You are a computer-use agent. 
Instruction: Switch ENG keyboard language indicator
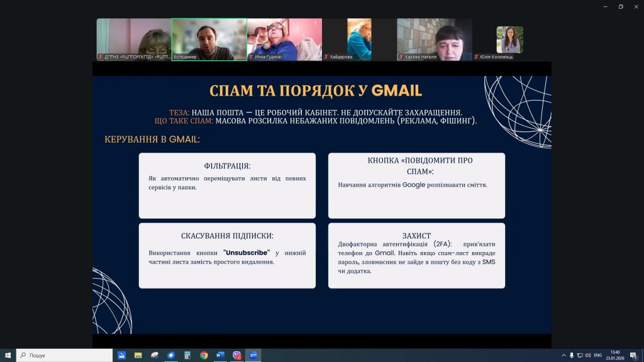598,355
